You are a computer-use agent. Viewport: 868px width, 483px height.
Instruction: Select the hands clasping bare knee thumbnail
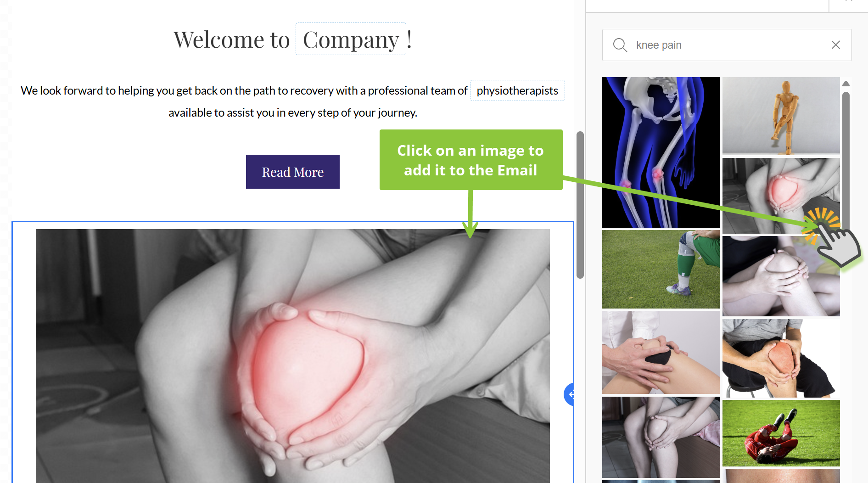[x=781, y=276]
